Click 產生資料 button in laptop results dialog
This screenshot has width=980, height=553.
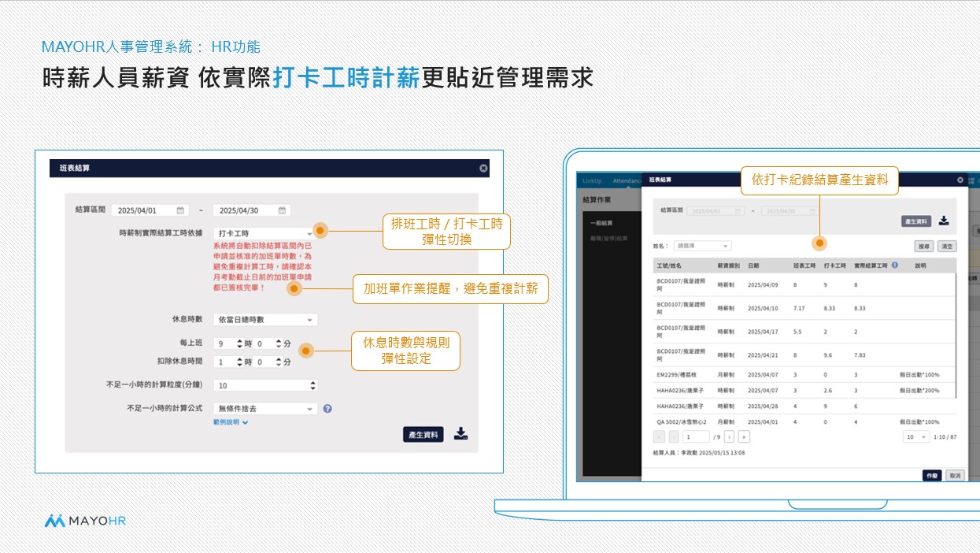[x=916, y=221]
